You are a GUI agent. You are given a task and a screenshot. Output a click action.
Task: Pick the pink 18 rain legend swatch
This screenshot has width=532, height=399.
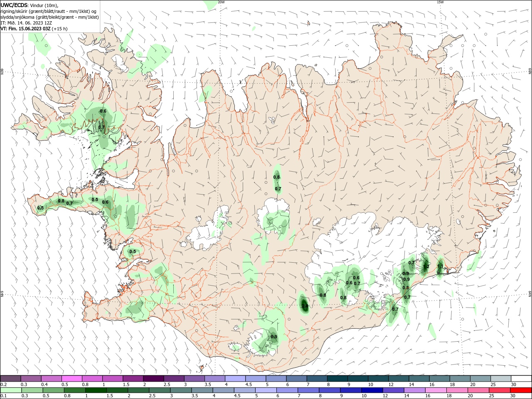(x=456, y=390)
